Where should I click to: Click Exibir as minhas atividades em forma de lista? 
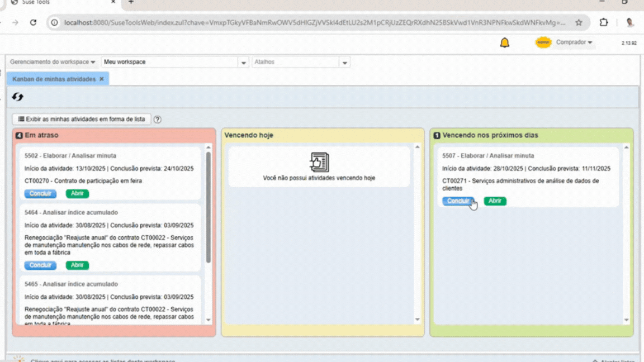click(x=81, y=119)
